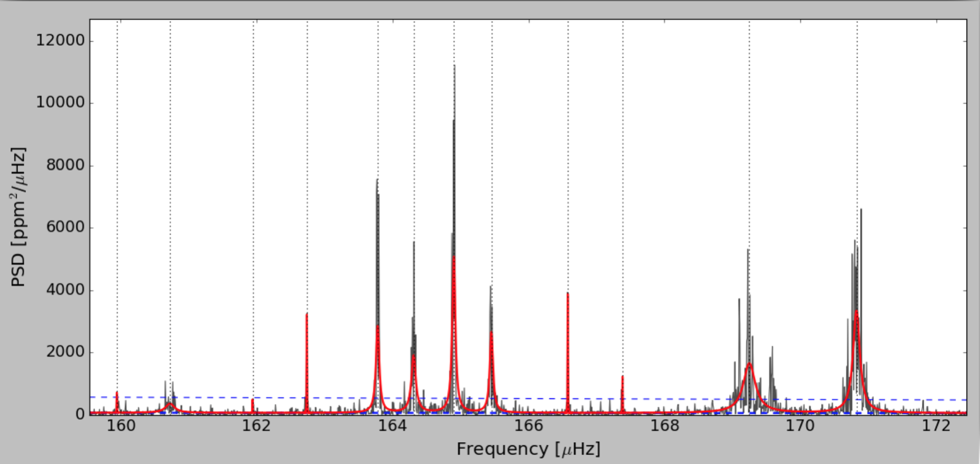Click the x-axis label "Frequency [μHz]"
This screenshot has height=464, width=980.
[528, 449]
